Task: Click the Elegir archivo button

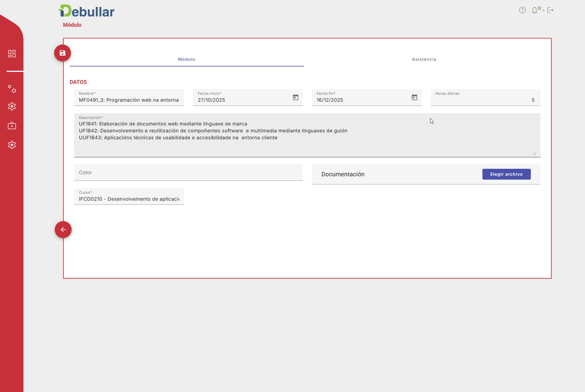Action: click(x=506, y=174)
